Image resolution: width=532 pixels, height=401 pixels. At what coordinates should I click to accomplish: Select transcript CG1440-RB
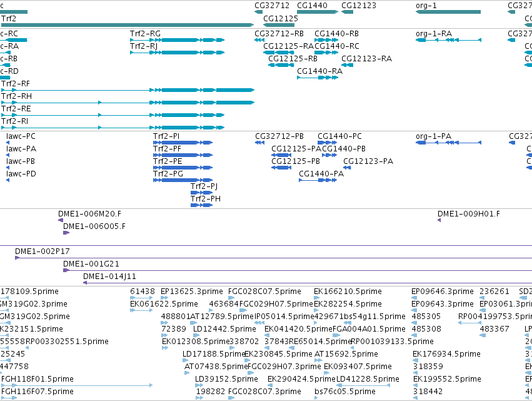tap(326, 40)
